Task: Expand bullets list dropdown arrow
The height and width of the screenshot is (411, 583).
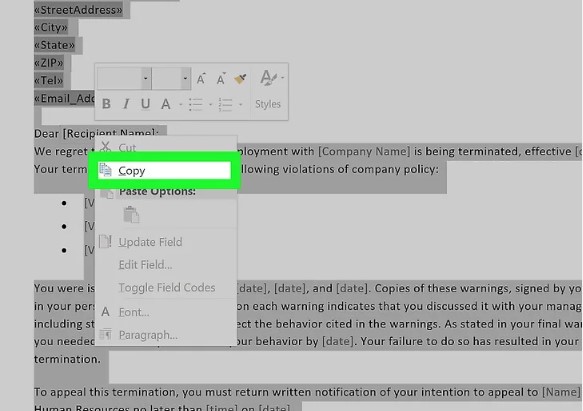Action: click(x=210, y=105)
